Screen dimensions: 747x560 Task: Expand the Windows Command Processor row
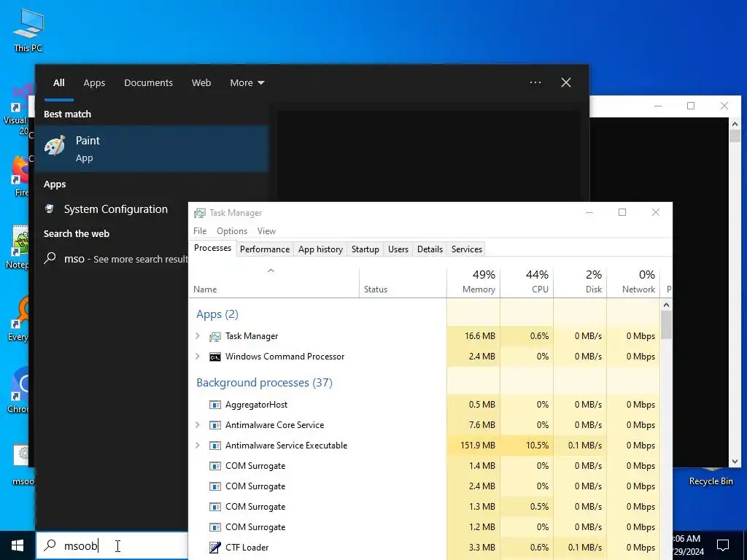(198, 357)
